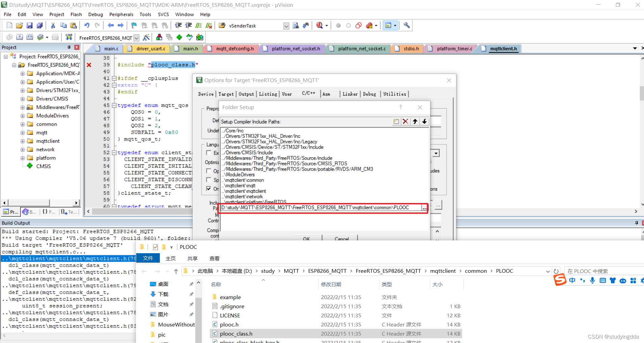Delete selected path with red X icon
This screenshot has height=343, width=644.
point(405,122)
